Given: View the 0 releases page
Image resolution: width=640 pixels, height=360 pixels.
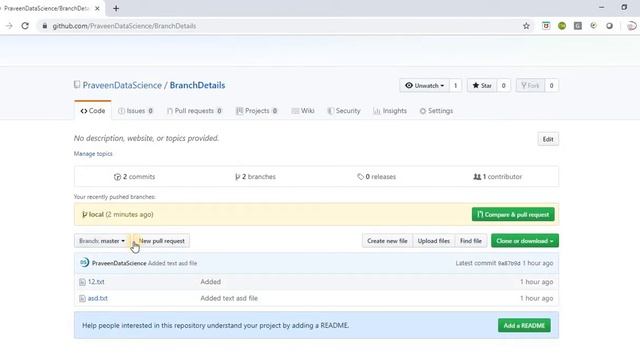Looking at the screenshot, I should coord(376,177).
